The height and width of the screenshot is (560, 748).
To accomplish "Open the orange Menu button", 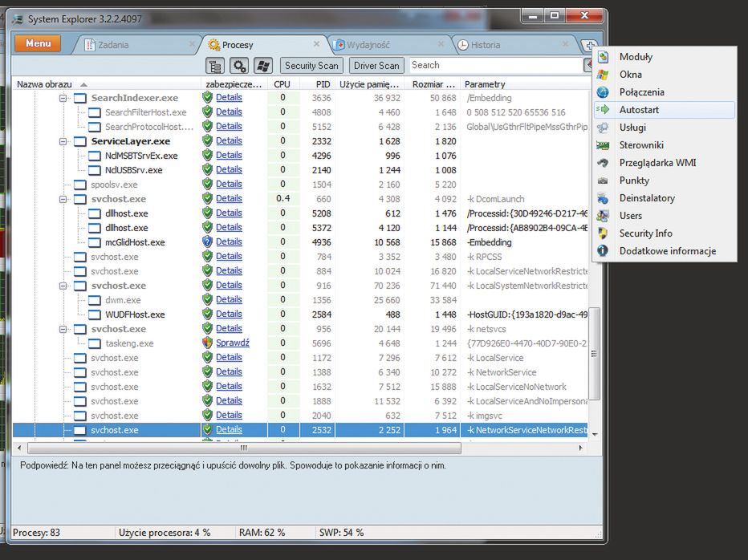I will pyautogui.click(x=39, y=43).
